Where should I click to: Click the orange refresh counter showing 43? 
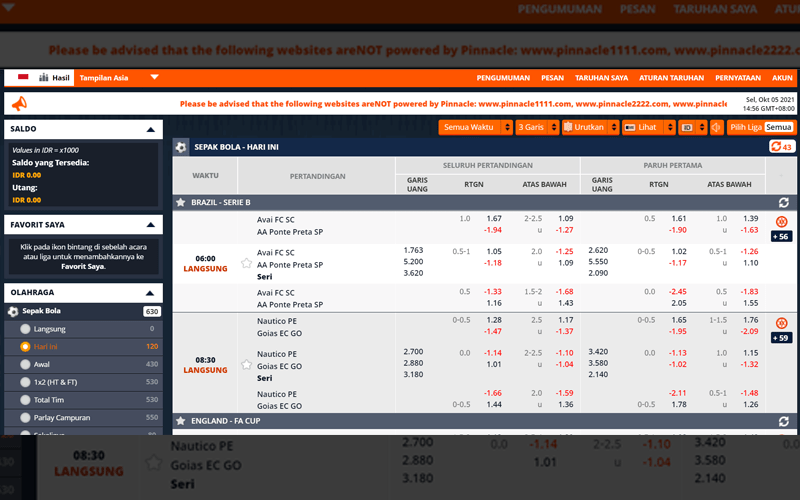click(781, 147)
